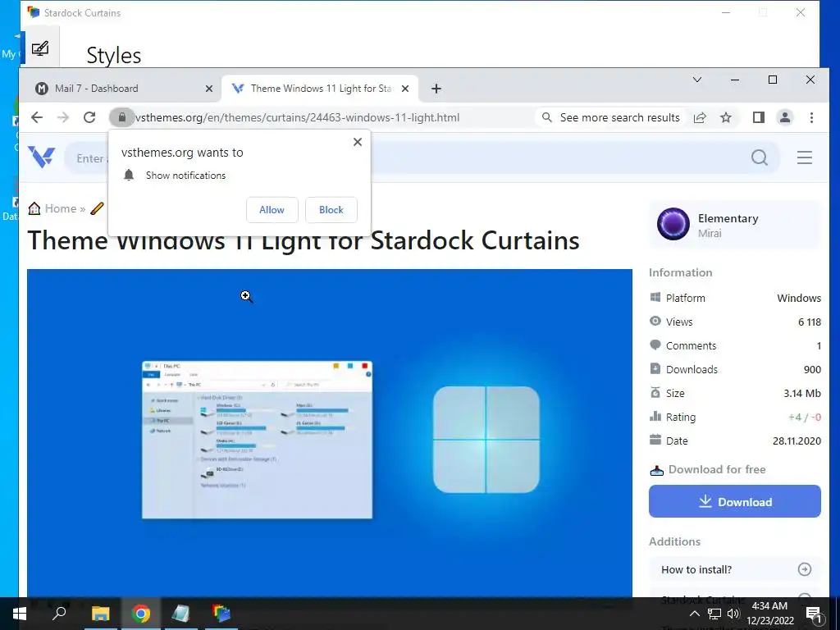The width and height of the screenshot is (840, 630).
Task: Share this page via address bar icon
Action: coord(700,117)
